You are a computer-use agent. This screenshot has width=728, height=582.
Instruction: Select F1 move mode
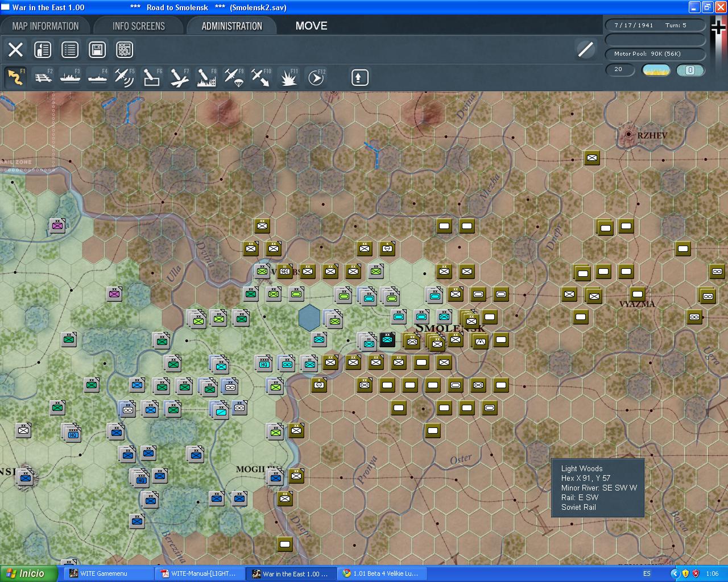(x=15, y=77)
